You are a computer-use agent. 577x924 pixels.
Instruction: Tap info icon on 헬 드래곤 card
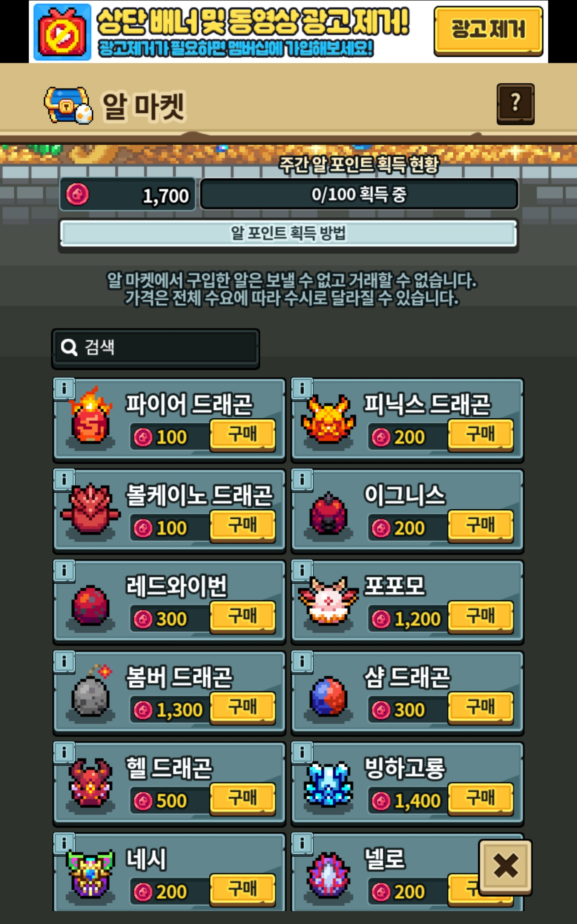point(64,752)
